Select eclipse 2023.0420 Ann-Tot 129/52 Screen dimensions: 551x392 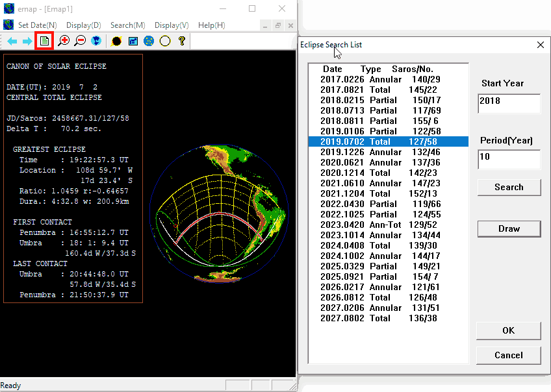point(389,225)
